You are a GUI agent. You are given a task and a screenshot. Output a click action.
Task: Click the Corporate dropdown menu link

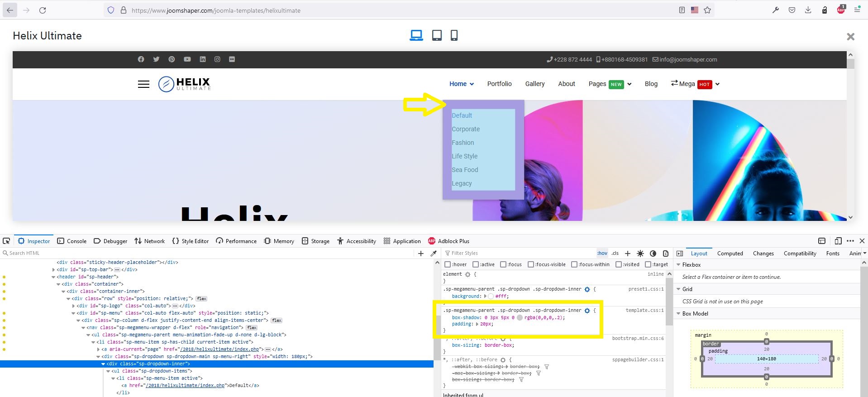click(x=466, y=129)
